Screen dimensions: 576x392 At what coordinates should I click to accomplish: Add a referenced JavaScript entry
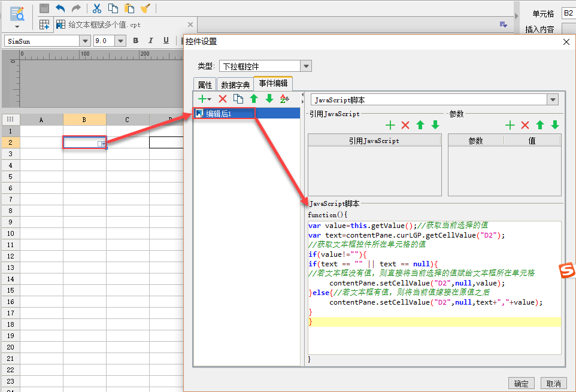click(x=390, y=125)
